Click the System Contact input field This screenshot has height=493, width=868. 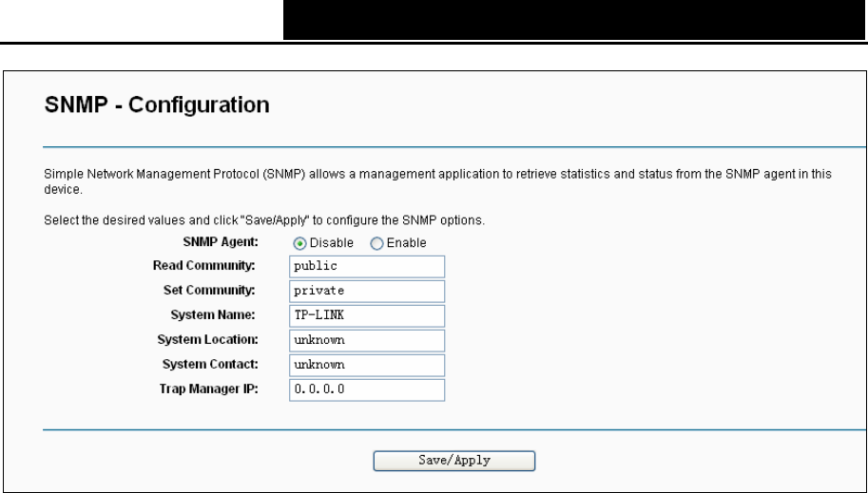pos(367,365)
